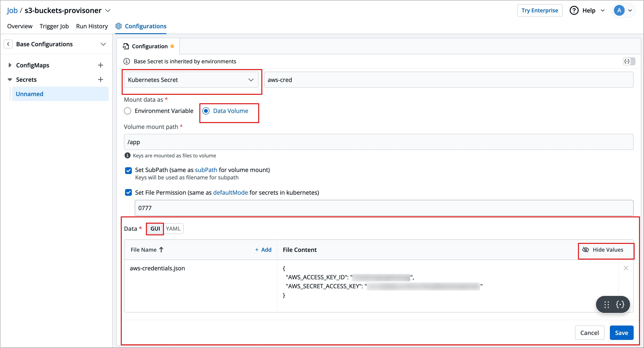Click the plus icon next to ConfigMaps
This screenshot has width=644, height=348.
[x=100, y=65]
